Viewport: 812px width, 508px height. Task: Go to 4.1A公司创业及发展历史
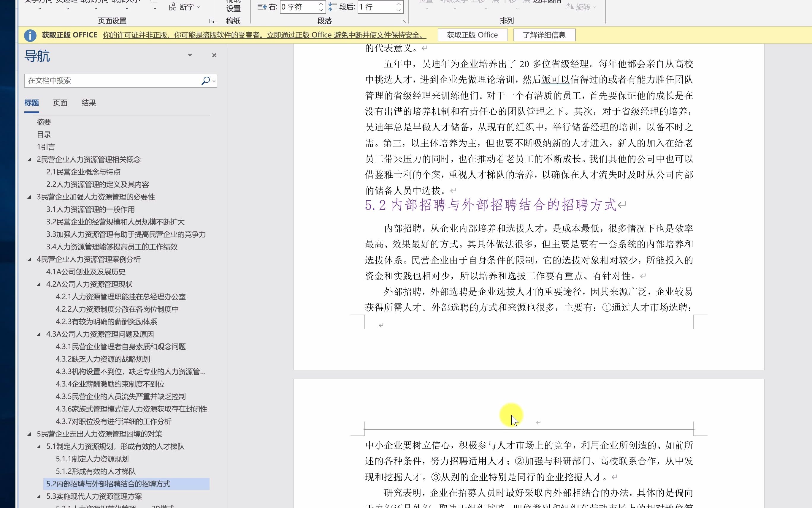click(x=86, y=272)
